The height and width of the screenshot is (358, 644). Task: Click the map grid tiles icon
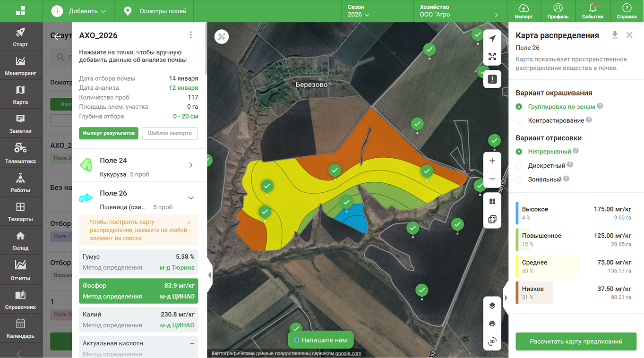coord(492,202)
